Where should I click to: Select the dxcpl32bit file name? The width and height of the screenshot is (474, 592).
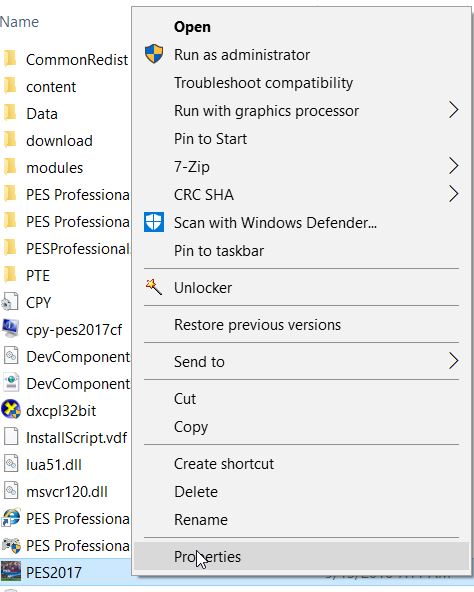pos(61,411)
